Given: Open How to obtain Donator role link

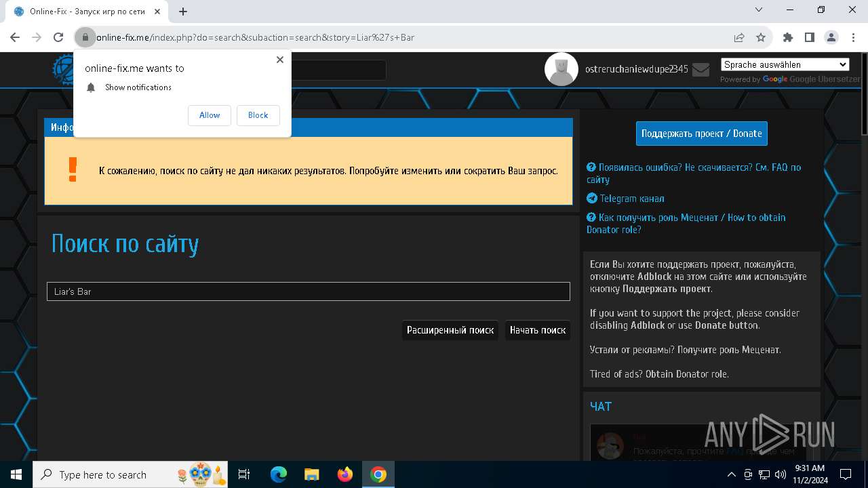Looking at the screenshot, I should [686, 224].
